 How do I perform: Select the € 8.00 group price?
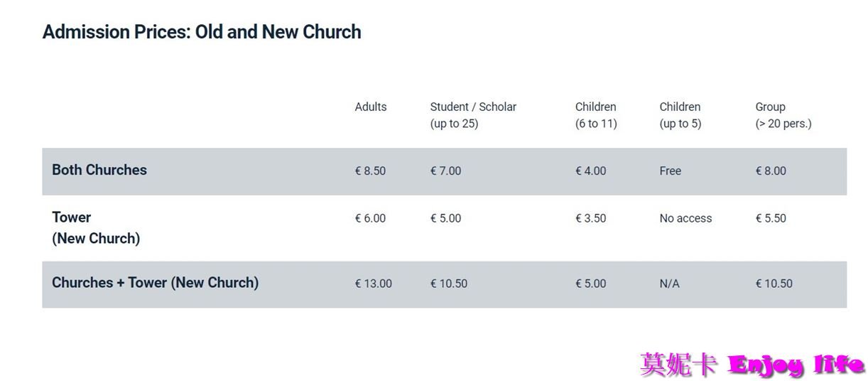point(771,171)
